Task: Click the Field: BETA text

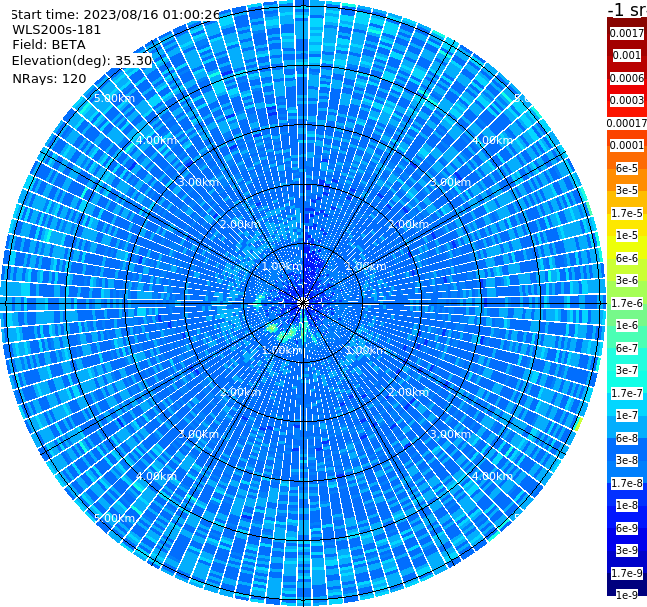Action: (49, 45)
